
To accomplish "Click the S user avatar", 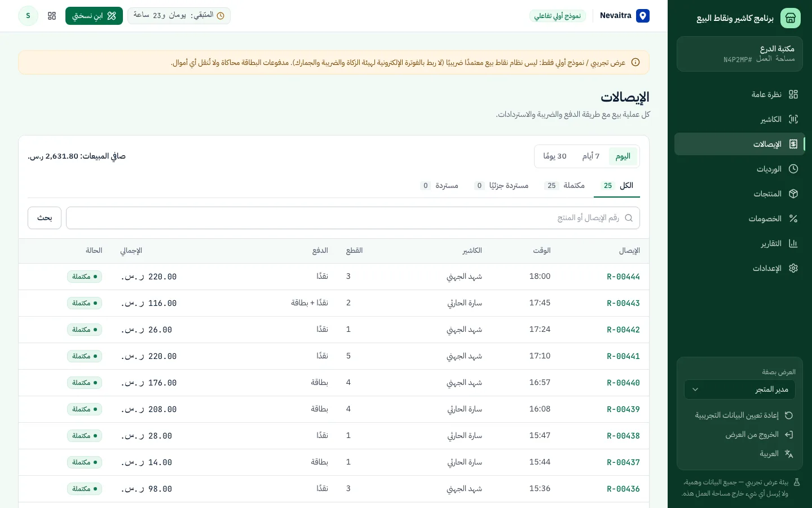I will coord(28,16).
